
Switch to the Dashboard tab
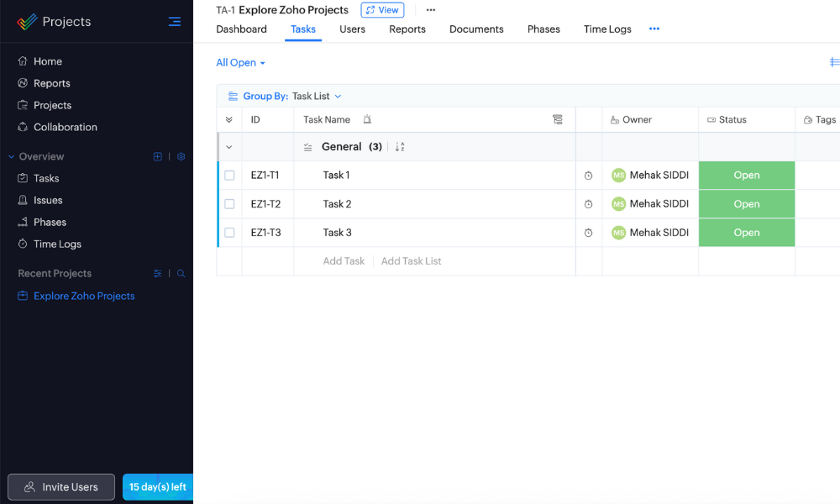click(x=241, y=29)
